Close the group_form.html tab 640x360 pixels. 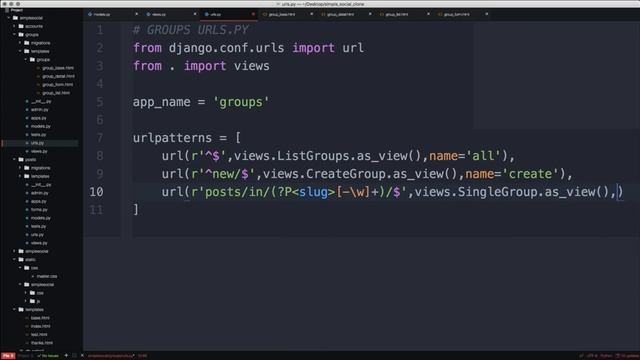pyautogui.click(x=487, y=14)
